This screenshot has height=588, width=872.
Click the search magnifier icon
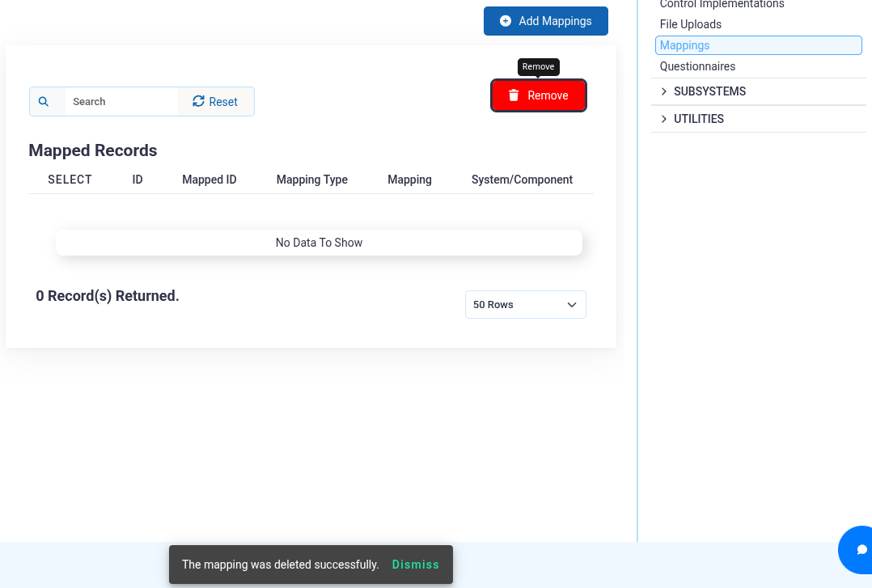point(44,102)
